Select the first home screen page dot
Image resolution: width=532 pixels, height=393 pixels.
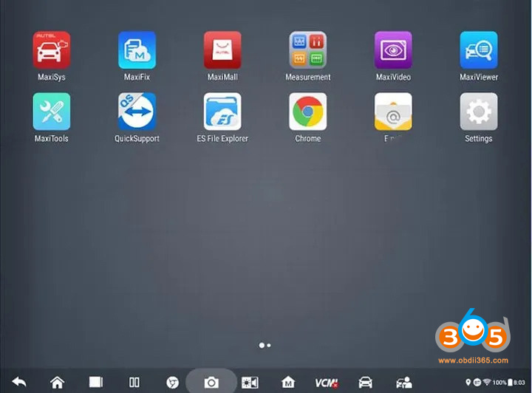pyautogui.click(x=262, y=346)
